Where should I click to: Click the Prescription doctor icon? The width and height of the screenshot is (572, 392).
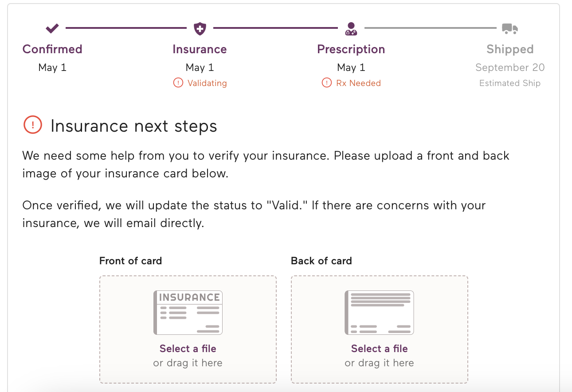(351, 29)
